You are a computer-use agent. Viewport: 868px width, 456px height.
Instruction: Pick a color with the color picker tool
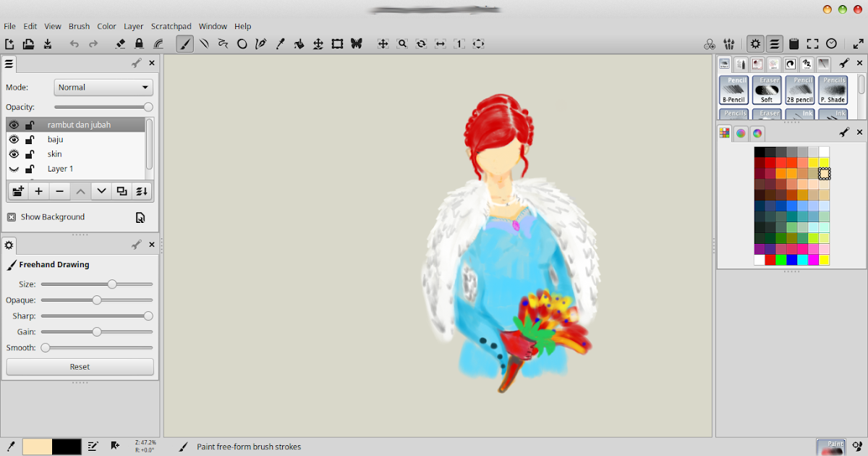[x=280, y=43]
